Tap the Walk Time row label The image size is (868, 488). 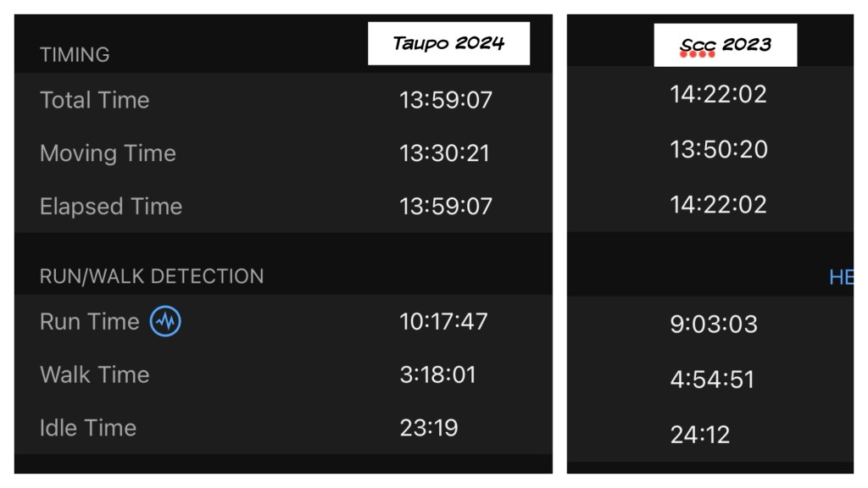coord(94,374)
